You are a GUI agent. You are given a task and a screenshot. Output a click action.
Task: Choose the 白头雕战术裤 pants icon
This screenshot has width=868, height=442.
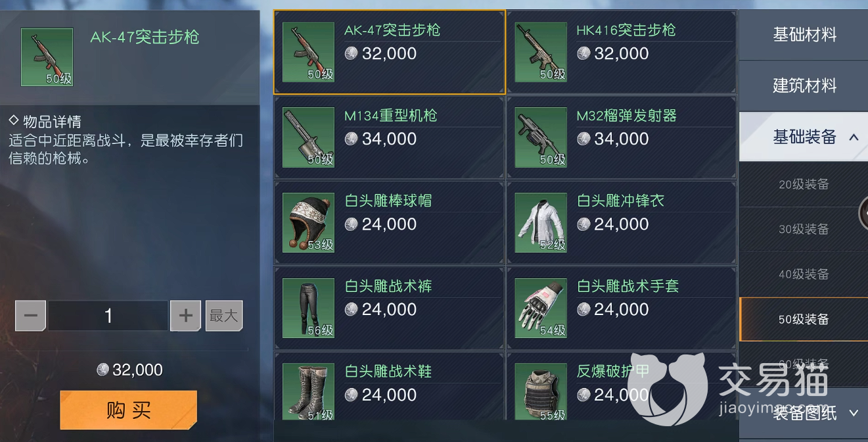309,308
